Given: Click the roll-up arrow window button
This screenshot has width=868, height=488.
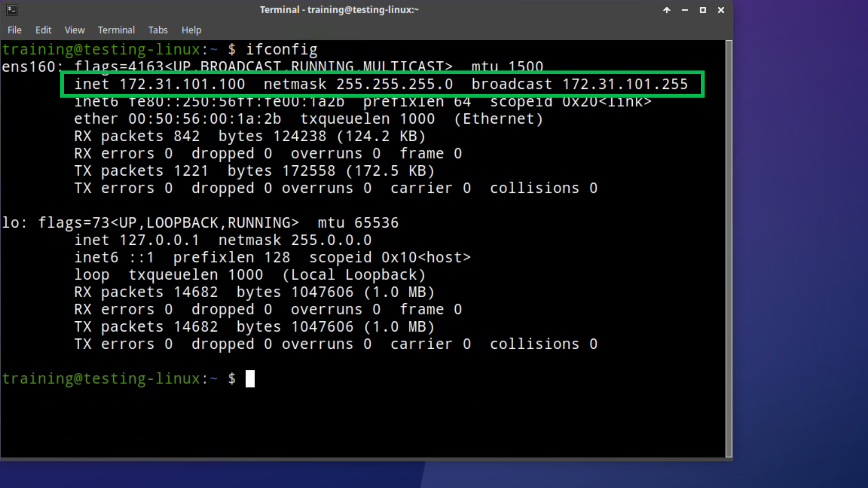Looking at the screenshot, I should pyautogui.click(x=667, y=10).
